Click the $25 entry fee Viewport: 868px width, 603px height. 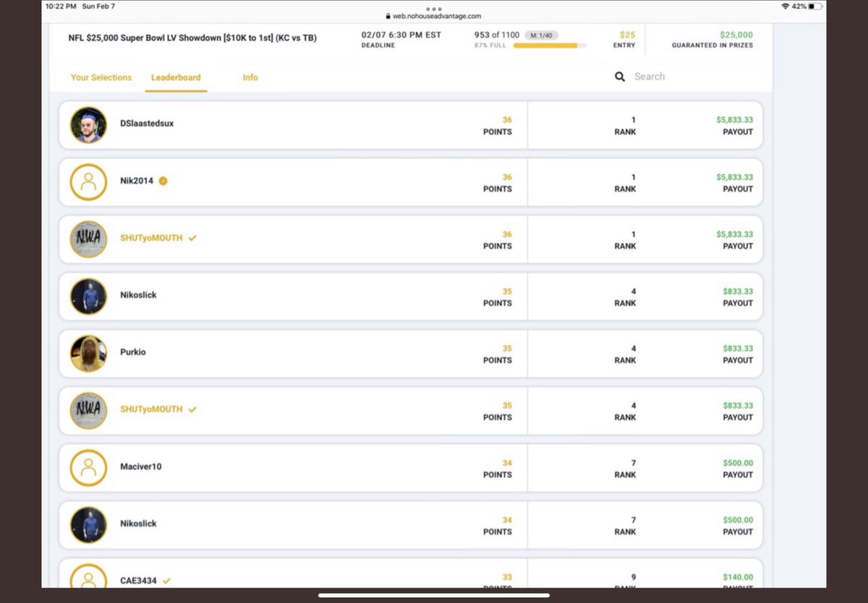[x=627, y=35]
